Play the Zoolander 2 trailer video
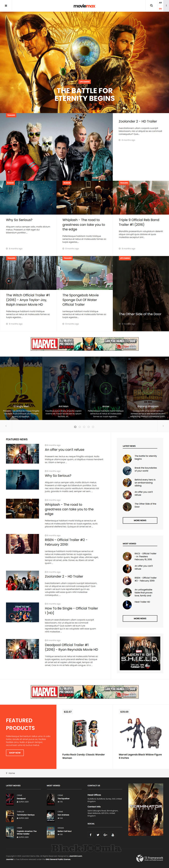Screen dimensions: 169x868 [x=9, y=172]
